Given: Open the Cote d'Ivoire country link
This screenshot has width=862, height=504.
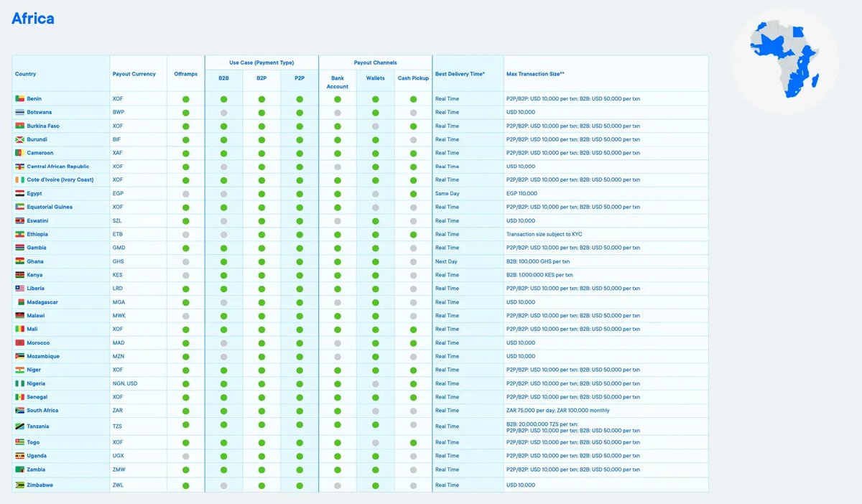Looking at the screenshot, I should pos(60,180).
